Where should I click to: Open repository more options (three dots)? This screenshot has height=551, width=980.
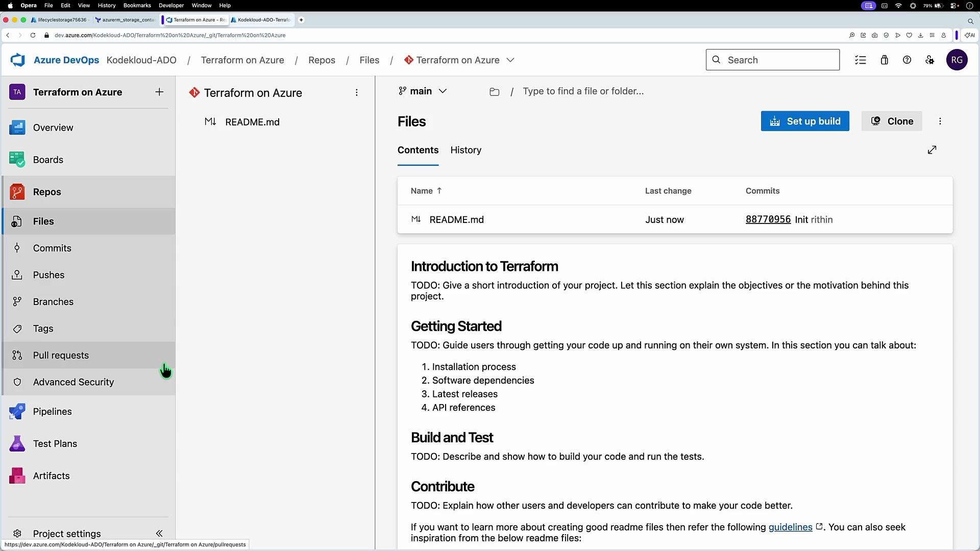[x=357, y=93]
